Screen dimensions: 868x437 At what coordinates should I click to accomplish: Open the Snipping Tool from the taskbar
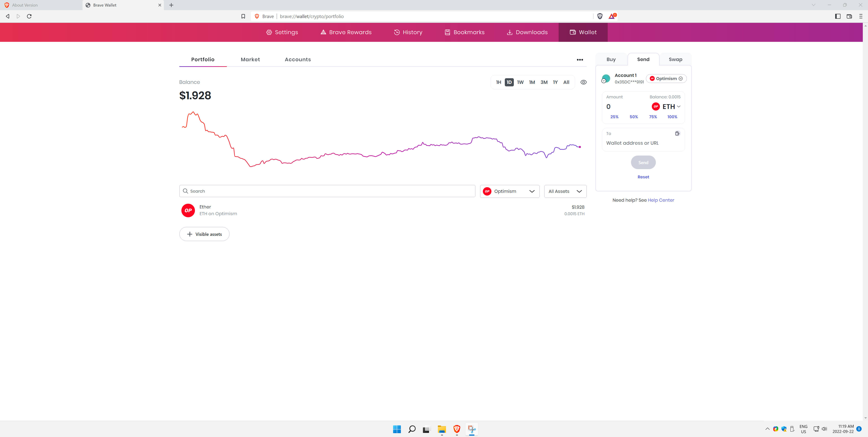pos(471,429)
